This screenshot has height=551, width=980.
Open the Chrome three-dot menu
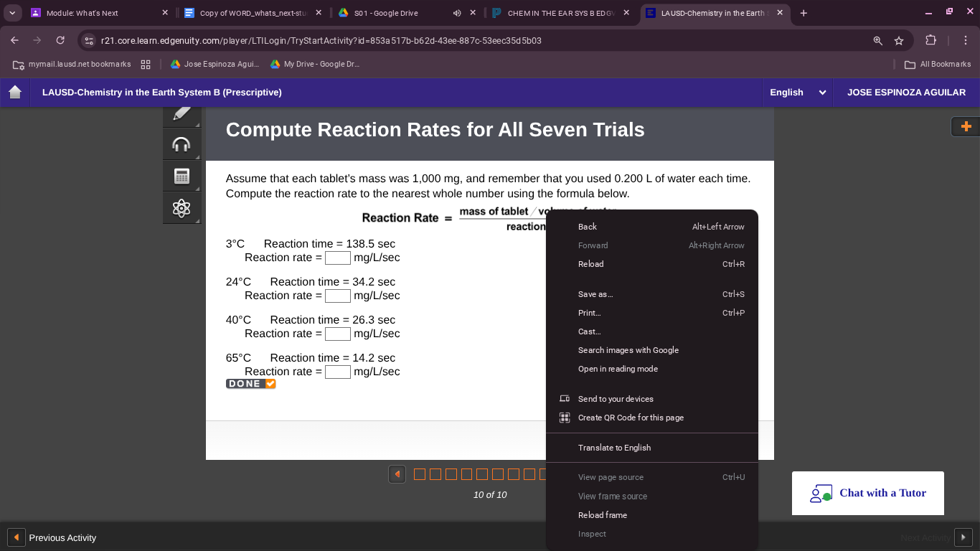pyautogui.click(x=965, y=41)
